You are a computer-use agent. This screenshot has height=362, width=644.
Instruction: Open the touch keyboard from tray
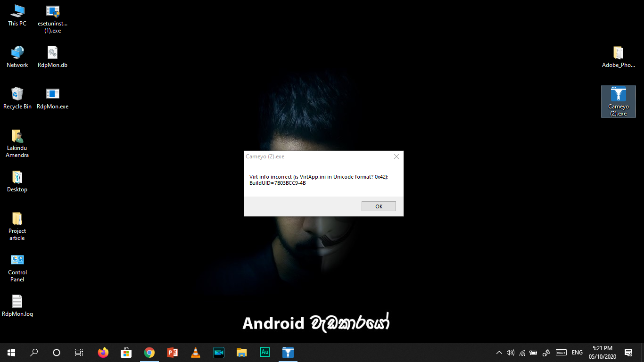pos(561,353)
